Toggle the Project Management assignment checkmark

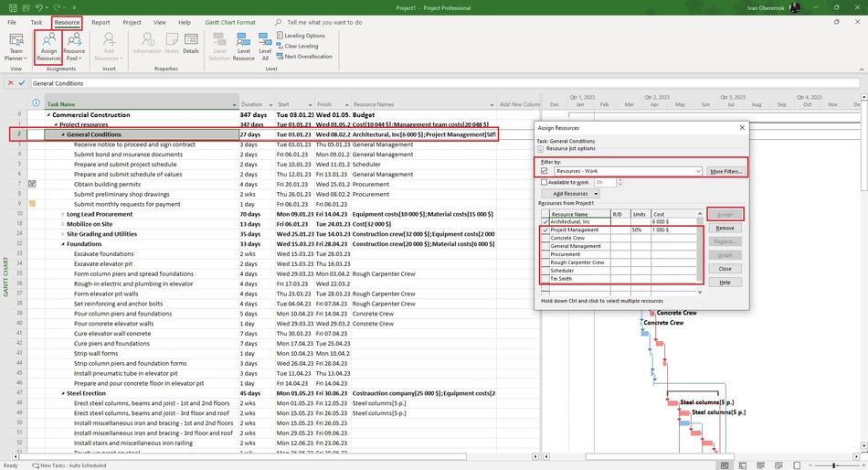point(545,230)
